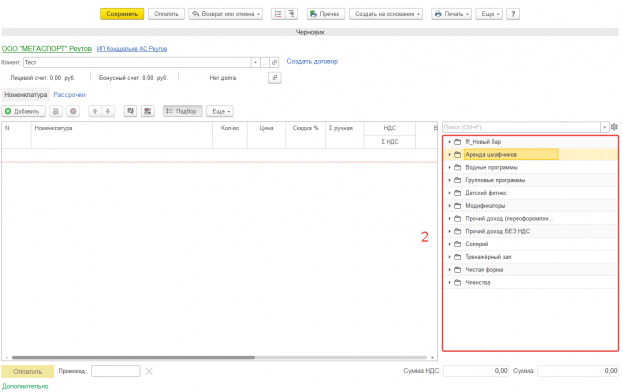Click the Добавить button with green plus
The width and height of the screenshot is (623, 392).
tap(23, 111)
